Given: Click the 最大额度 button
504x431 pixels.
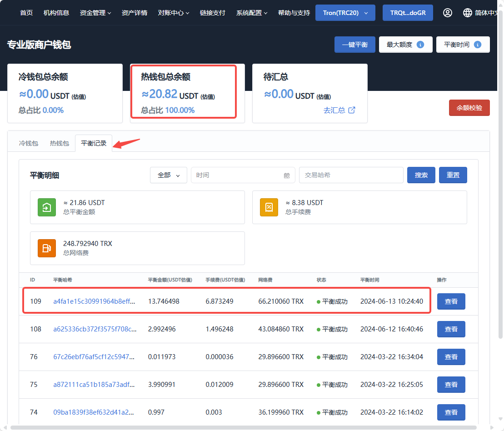Looking at the screenshot, I should (406, 45).
